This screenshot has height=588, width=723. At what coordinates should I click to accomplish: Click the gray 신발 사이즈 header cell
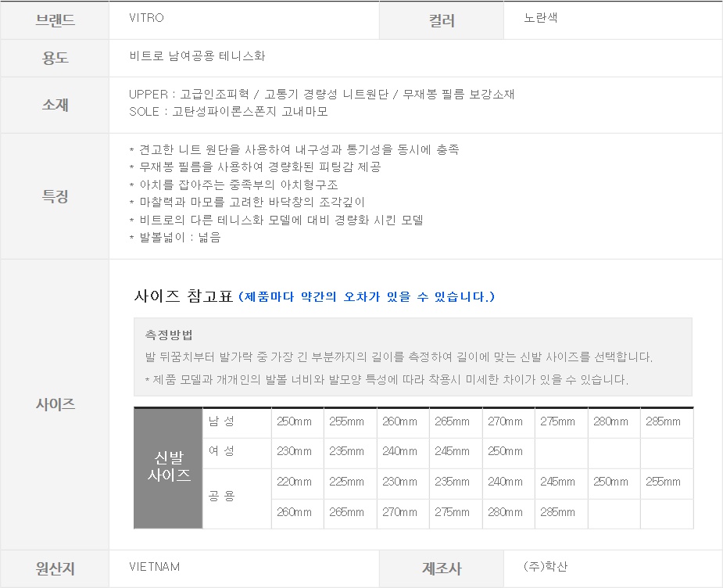(x=168, y=467)
